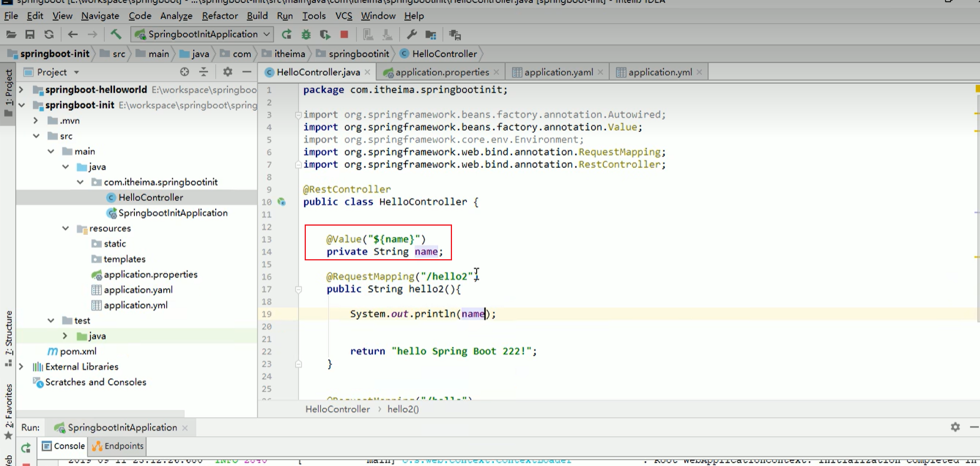Click the Open folder toolbar icon
980x466 pixels.
[11, 35]
